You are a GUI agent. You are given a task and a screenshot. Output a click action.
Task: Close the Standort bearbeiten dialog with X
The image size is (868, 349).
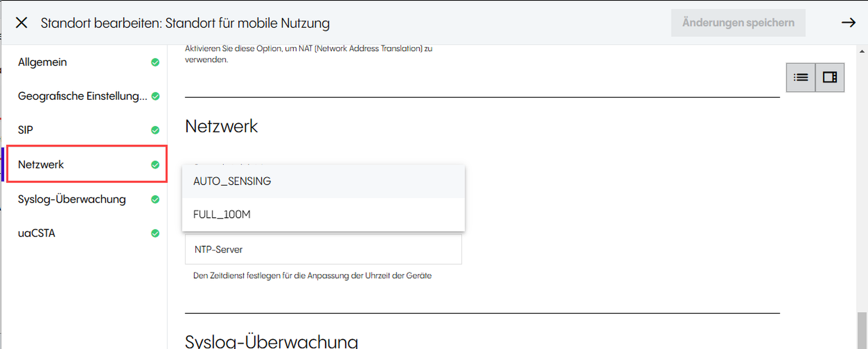[x=21, y=23]
